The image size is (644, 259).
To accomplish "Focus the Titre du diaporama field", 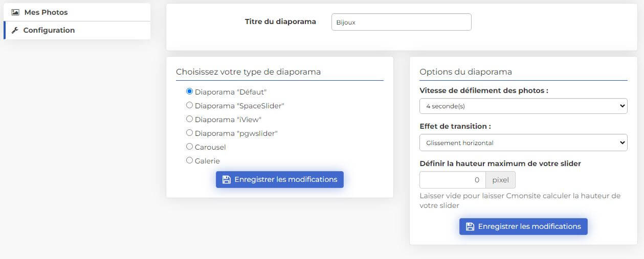I will (402, 22).
